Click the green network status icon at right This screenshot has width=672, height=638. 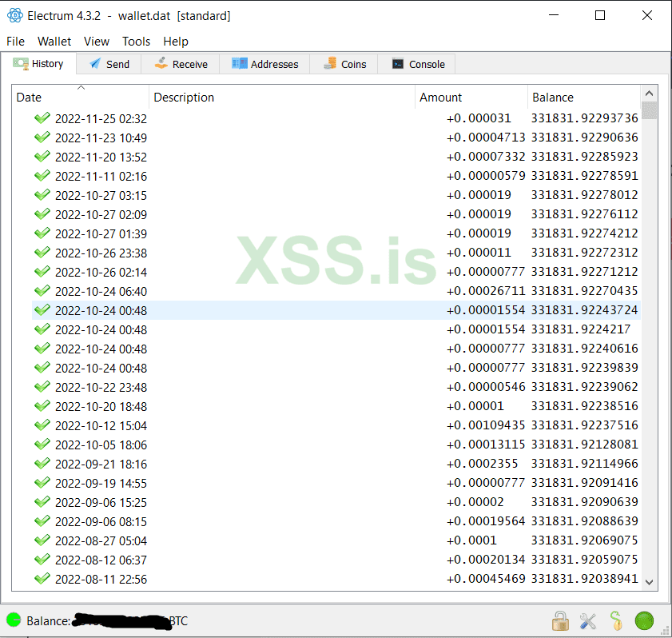click(644, 620)
